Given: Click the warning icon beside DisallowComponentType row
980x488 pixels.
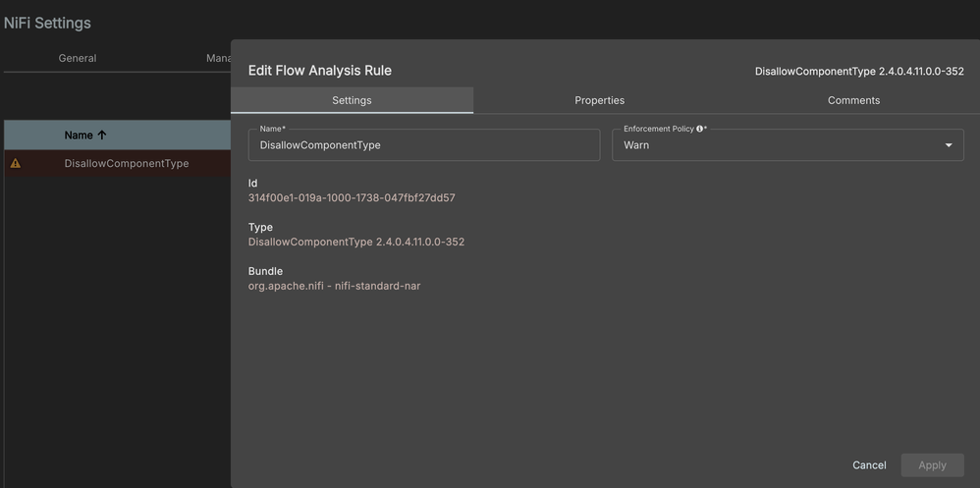Looking at the screenshot, I should 16,163.
